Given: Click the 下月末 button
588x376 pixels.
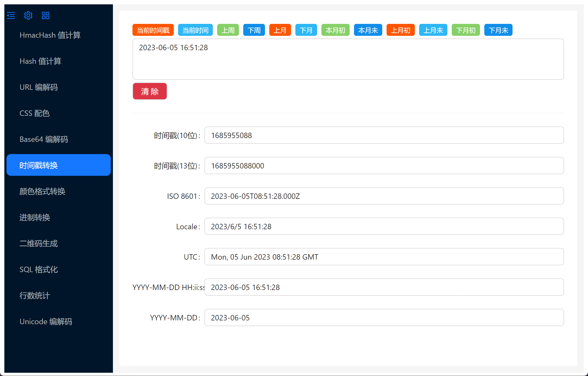Looking at the screenshot, I should [x=498, y=30].
